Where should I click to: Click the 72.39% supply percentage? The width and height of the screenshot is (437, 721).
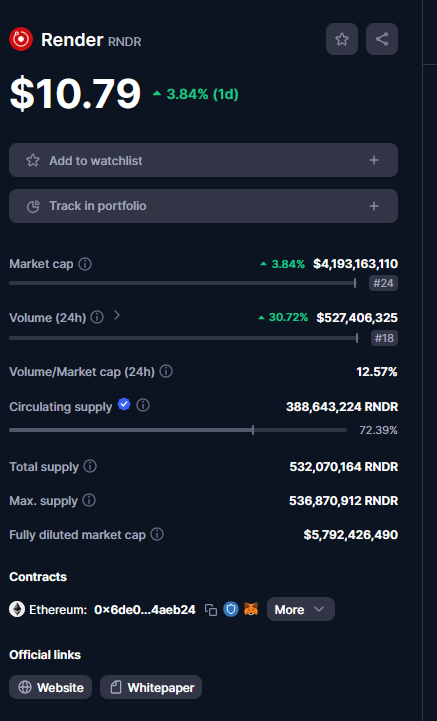(x=378, y=430)
